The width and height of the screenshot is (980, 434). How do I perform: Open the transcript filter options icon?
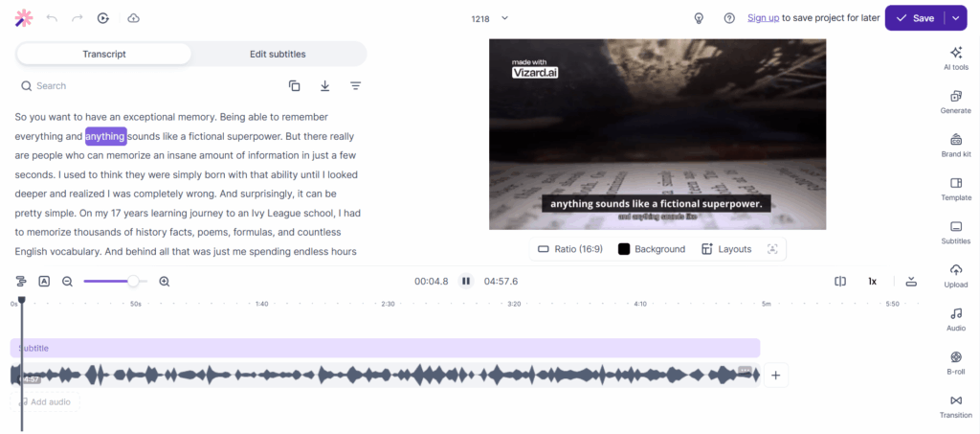point(356,85)
